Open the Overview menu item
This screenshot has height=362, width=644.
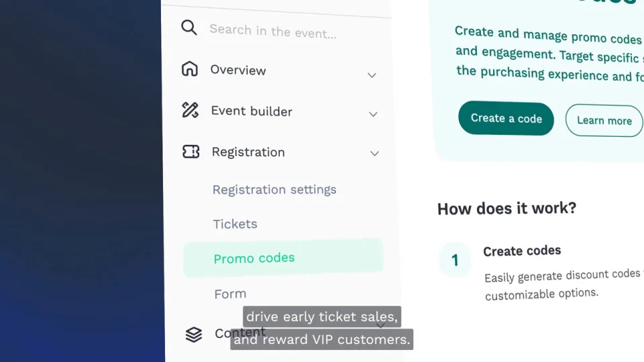click(238, 70)
